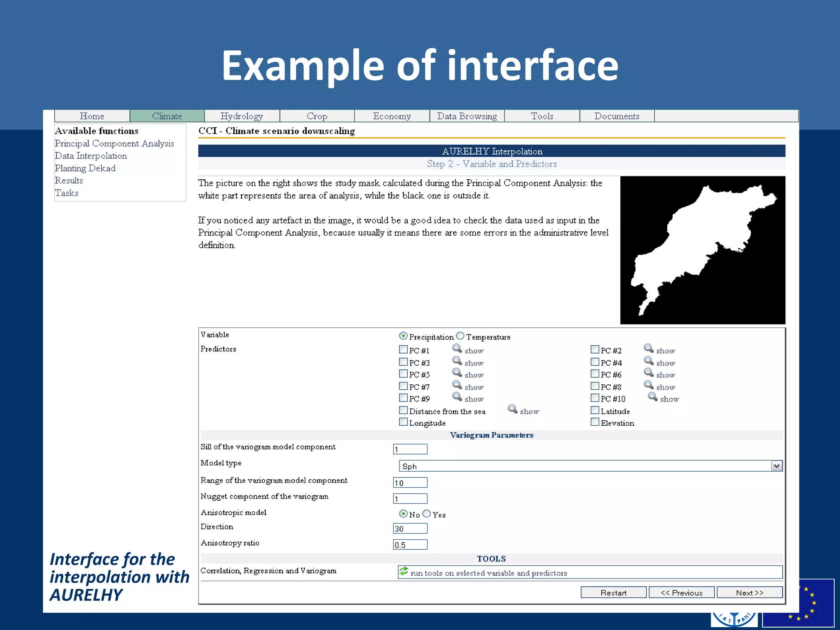This screenshot has width=840, height=630.
Task: Click show link for Distance from the sea
Action: (530, 411)
